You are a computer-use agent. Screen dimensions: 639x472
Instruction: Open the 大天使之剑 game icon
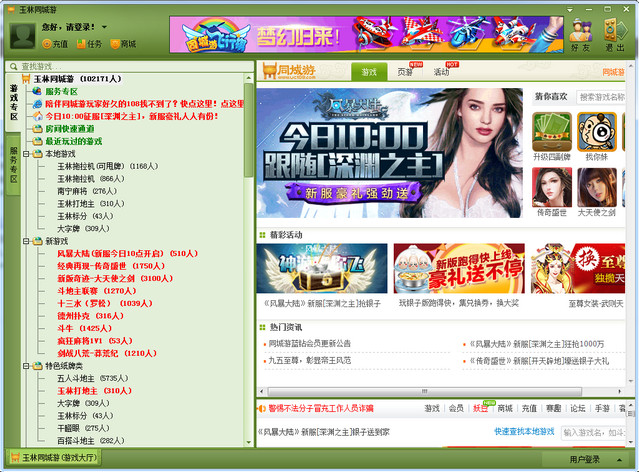click(x=597, y=187)
